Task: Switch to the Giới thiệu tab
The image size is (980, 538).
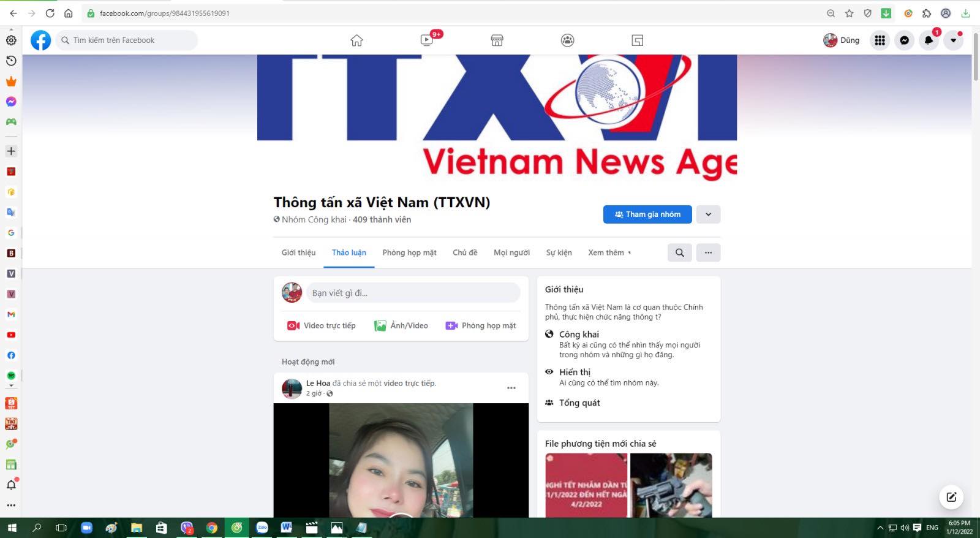Action: [298, 252]
